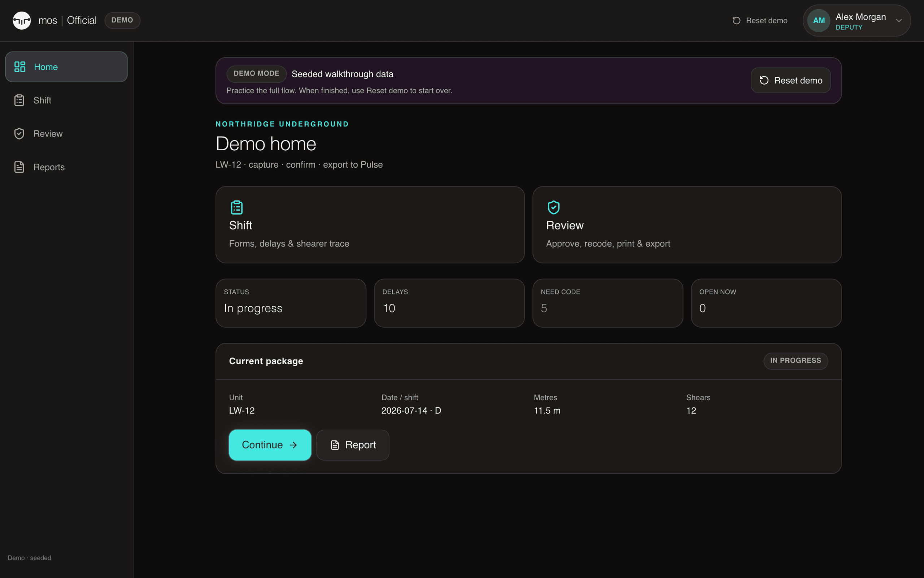The height and width of the screenshot is (578, 924).
Task: Click the reset arrow icon in top bar
Action: click(x=737, y=21)
